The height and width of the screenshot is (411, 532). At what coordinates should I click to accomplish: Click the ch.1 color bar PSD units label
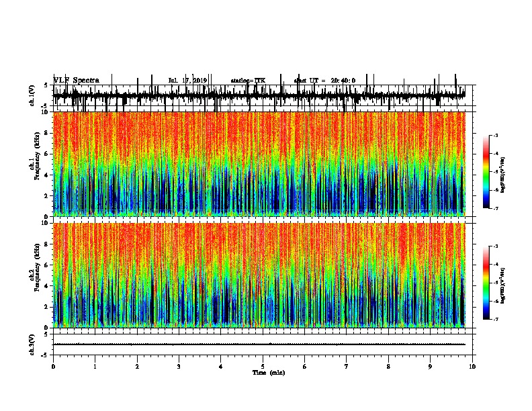[x=503, y=175]
